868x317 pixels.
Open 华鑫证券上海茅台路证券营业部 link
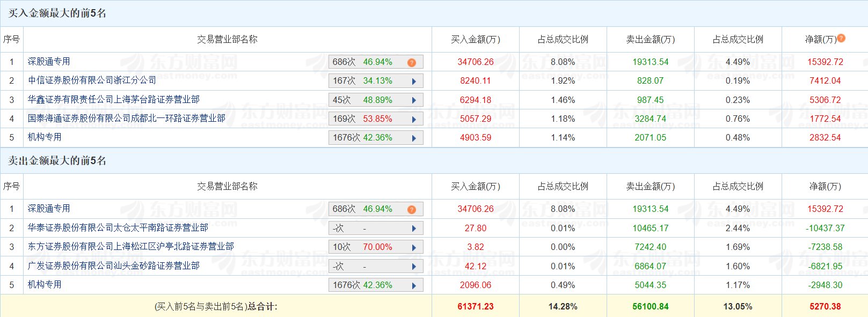pos(114,99)
